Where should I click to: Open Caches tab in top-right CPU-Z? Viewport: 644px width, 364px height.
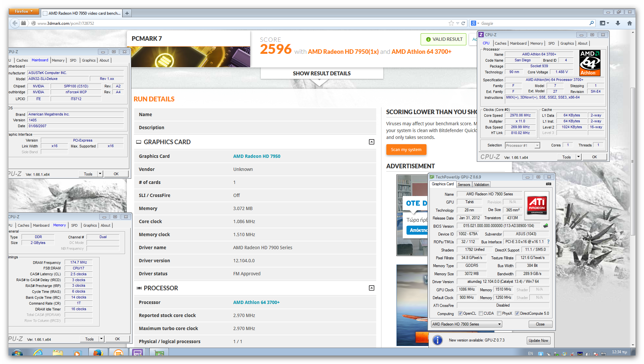500,43
